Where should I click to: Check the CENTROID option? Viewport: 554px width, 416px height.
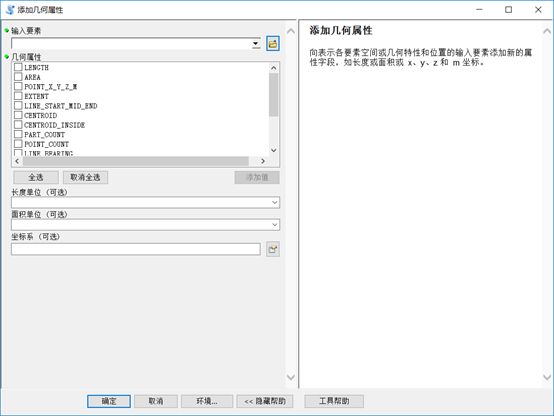click(18, 115)
